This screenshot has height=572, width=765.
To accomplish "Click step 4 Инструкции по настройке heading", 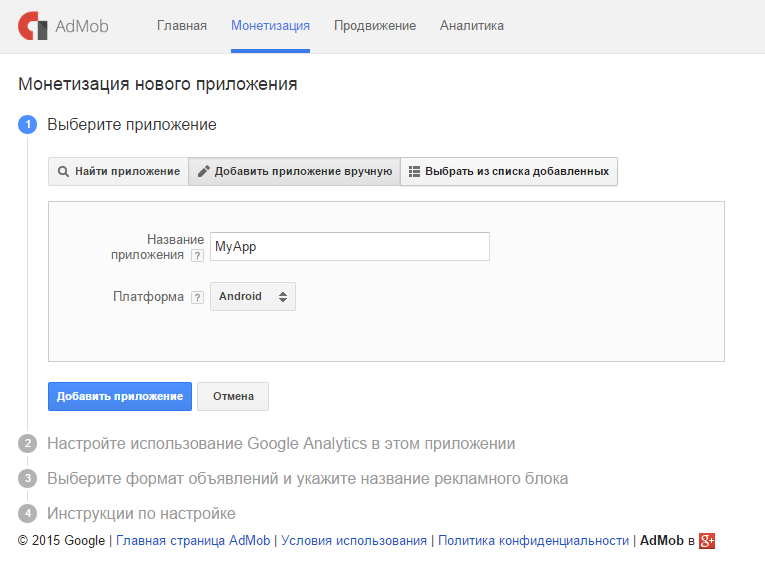I will click(141, 513).
